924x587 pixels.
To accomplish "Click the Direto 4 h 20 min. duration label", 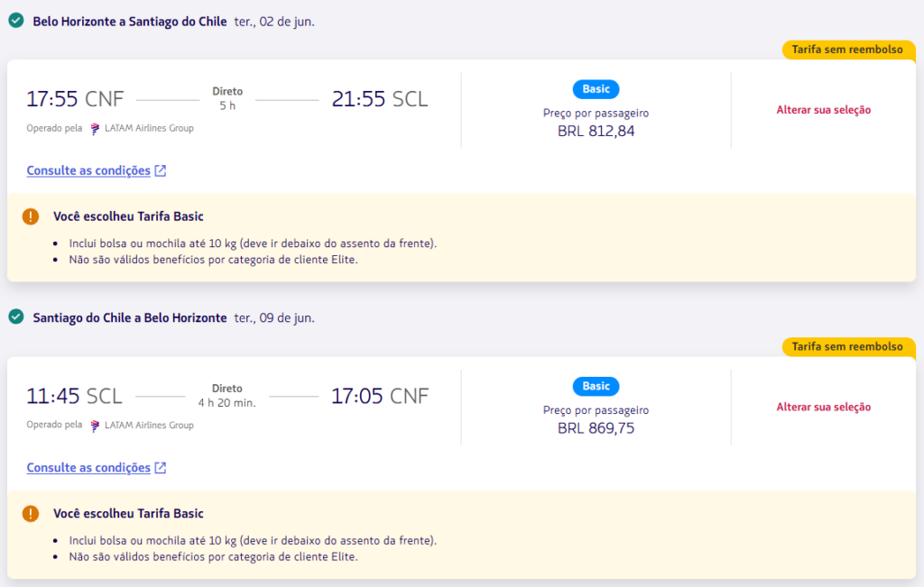I will pos(227,396).
